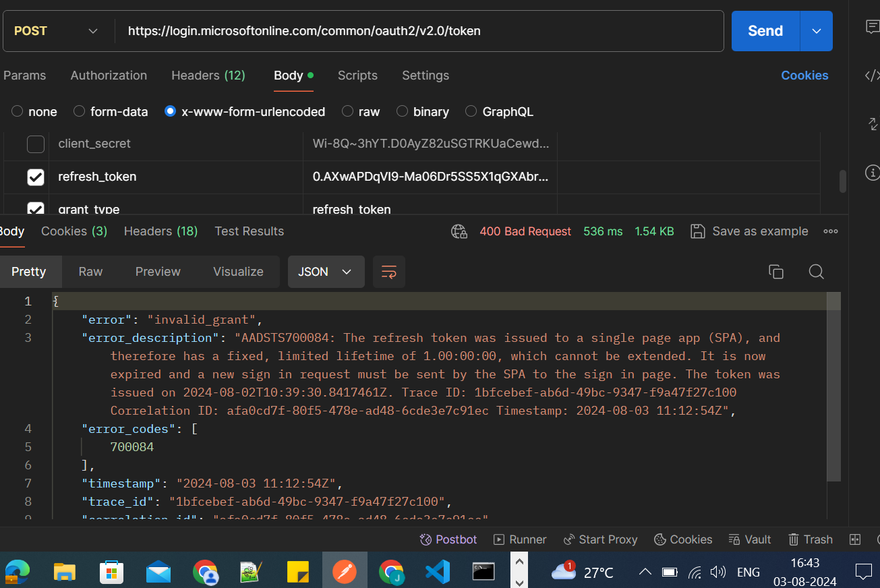
Task: Select the raw body radio option
Action: (x=347, y=111)
